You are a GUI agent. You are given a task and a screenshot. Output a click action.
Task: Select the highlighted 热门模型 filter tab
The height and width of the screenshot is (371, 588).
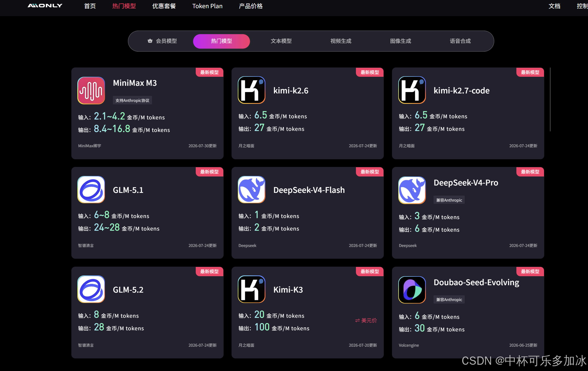coord(221,41)
